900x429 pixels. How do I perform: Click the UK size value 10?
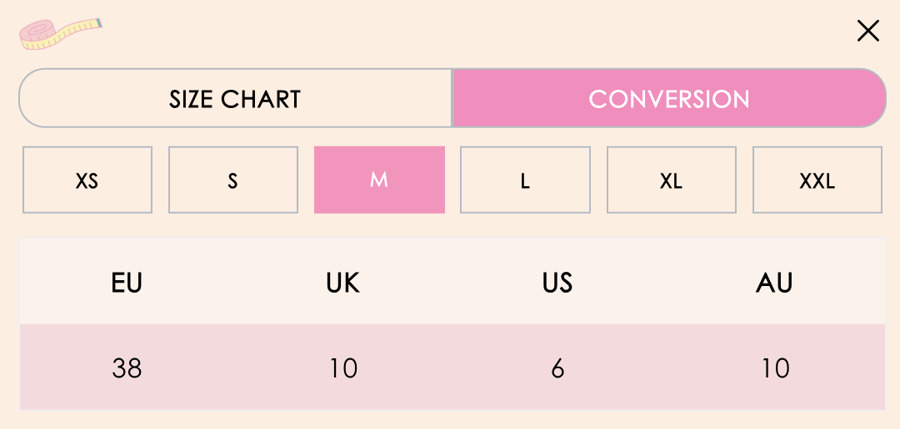coord(343,368)
